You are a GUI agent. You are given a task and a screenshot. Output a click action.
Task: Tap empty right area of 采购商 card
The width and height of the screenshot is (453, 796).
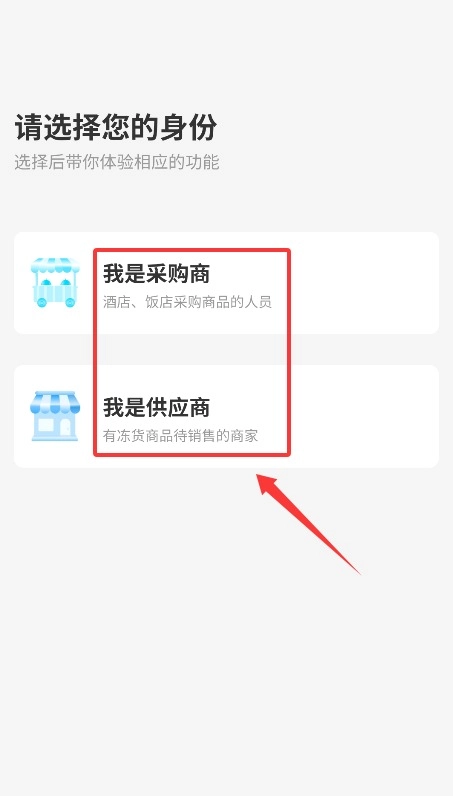[363, 283]
